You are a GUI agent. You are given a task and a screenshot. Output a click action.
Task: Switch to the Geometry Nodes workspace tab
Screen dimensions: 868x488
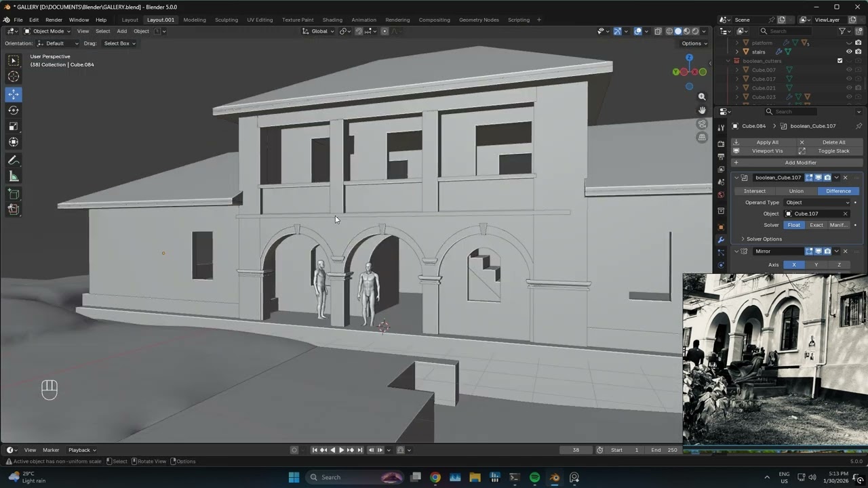pyautogui.click(x=479, y=20)
